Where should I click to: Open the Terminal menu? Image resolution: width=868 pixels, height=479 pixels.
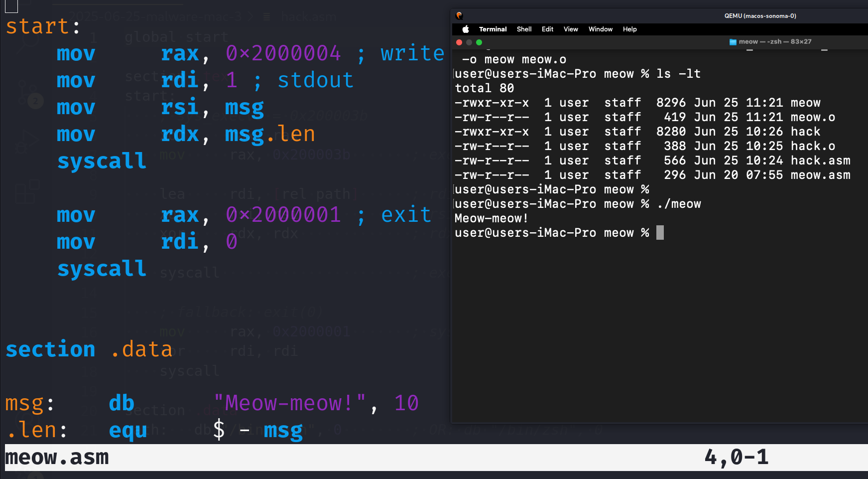tap(493, 29)
